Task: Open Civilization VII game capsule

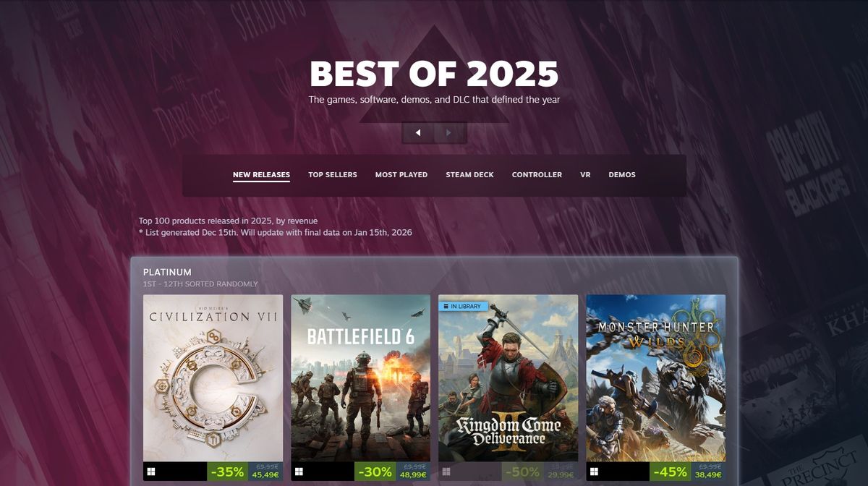Action: [213, 378]
